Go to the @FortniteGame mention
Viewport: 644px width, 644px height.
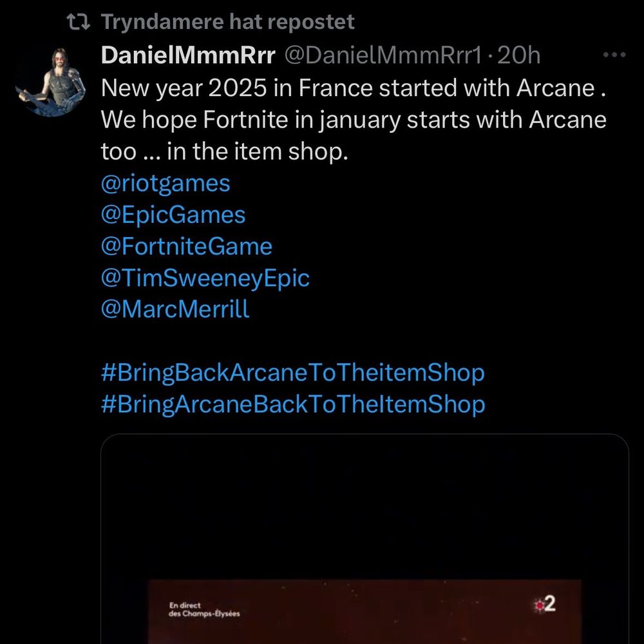point(187,247)
